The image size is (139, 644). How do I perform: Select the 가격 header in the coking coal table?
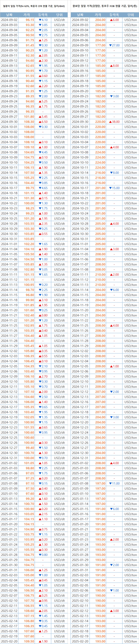coord(98,15)
